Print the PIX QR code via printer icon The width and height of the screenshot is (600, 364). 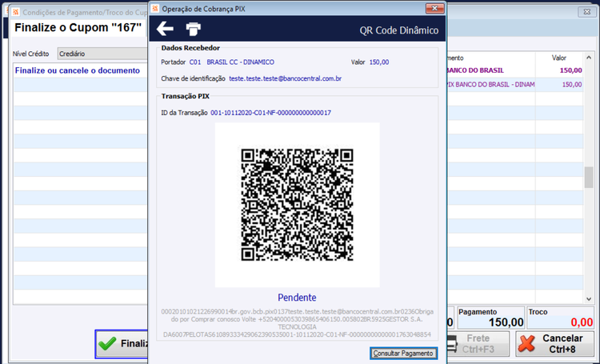pyautogui.click(x=194, y=29)
